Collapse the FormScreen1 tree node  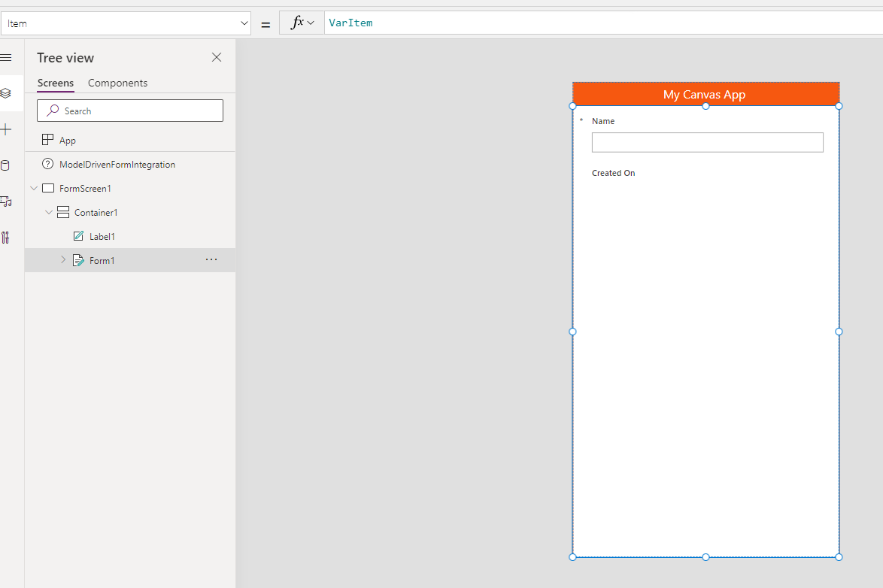click(33, 189)
